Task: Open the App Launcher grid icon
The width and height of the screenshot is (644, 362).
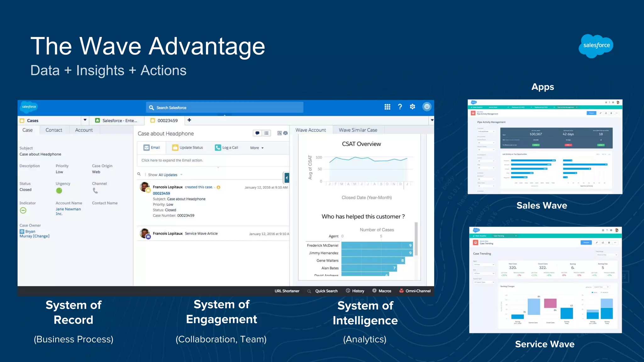Action: pyautogui.click(x=387, y=107)
